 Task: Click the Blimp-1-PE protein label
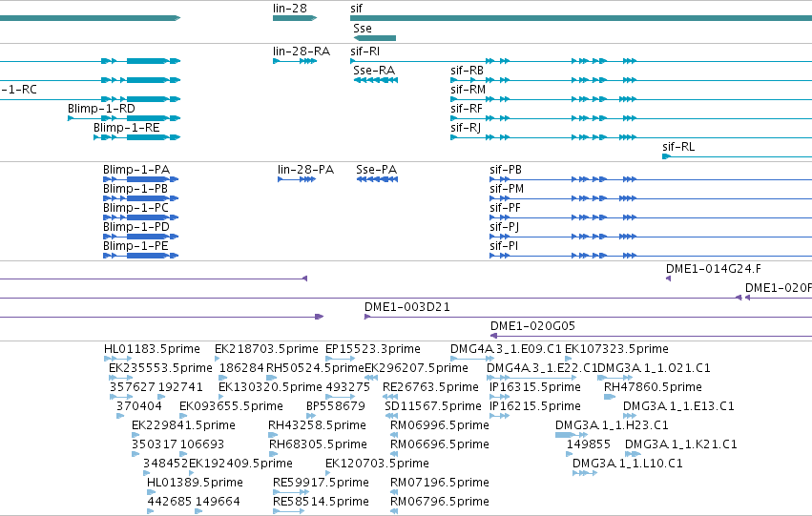point(135,246)
